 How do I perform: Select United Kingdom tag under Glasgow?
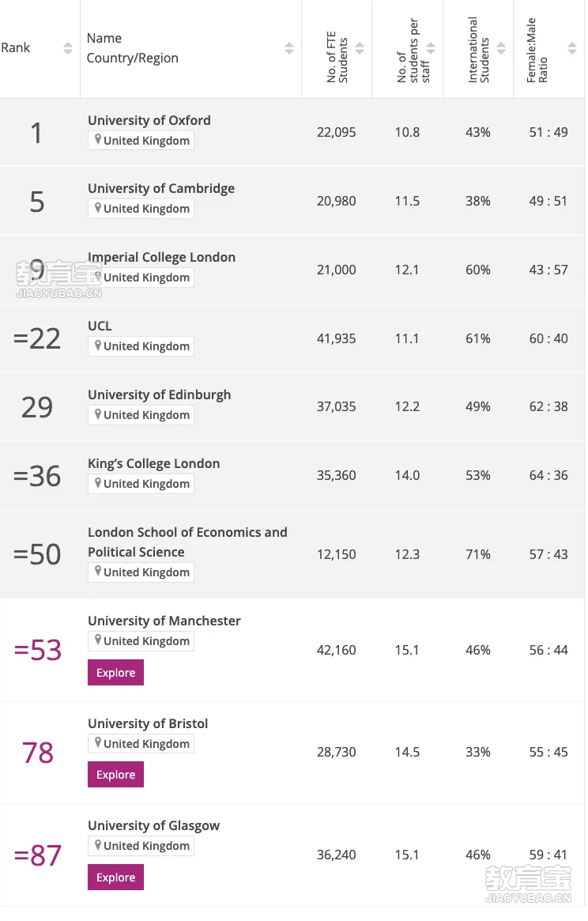coord(141,846)
